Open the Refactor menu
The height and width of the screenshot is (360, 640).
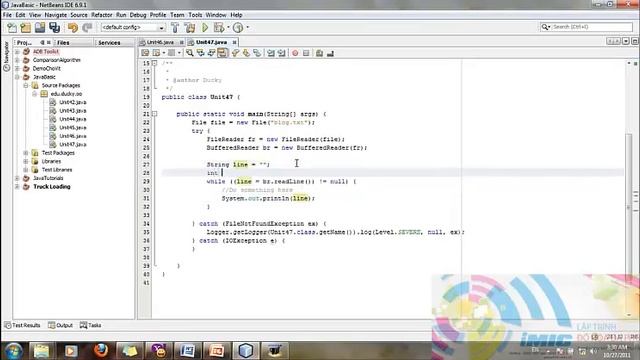102,15
